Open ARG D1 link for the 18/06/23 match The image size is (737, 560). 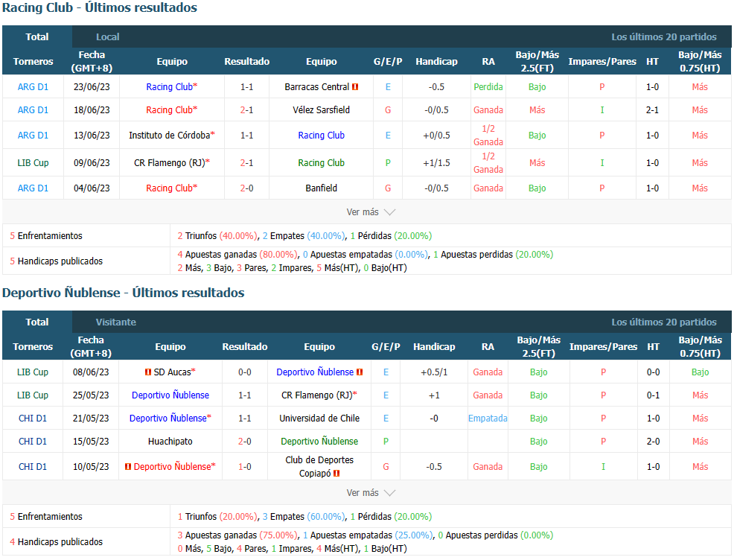[33, 110]
